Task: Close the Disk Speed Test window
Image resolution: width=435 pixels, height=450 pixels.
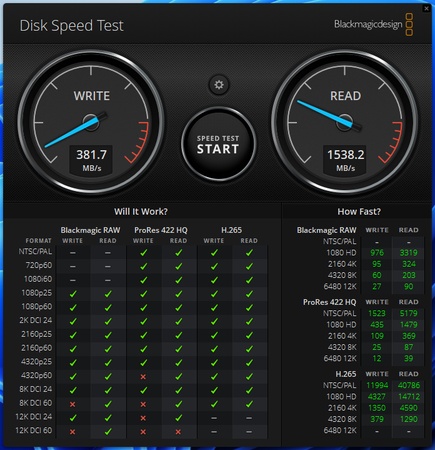Action: click(x=426, y=9)
